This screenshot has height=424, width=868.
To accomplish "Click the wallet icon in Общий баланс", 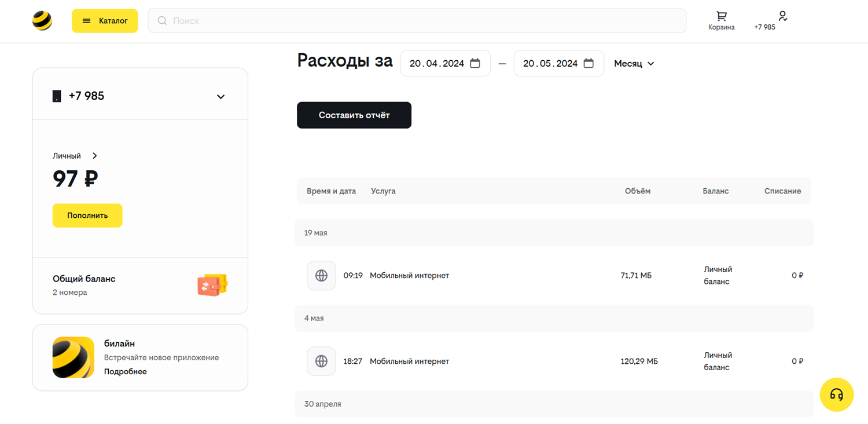I will point(212,285).
